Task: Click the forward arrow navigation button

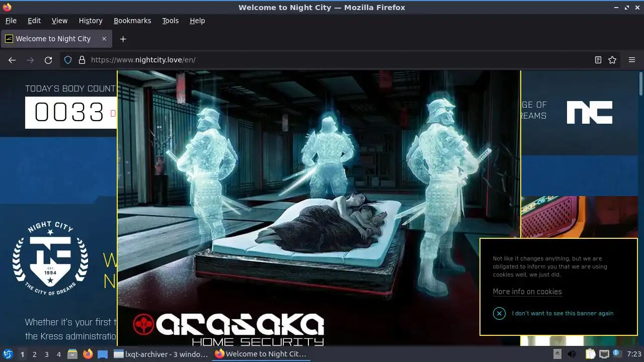Action: 30,60
